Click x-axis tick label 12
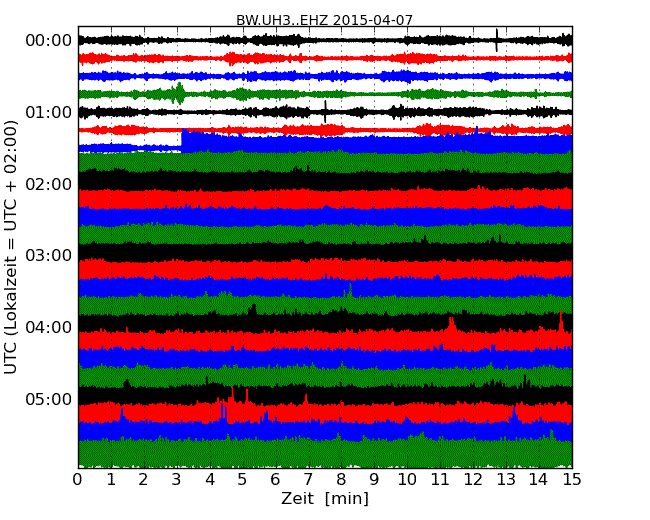 click(473, 480)
